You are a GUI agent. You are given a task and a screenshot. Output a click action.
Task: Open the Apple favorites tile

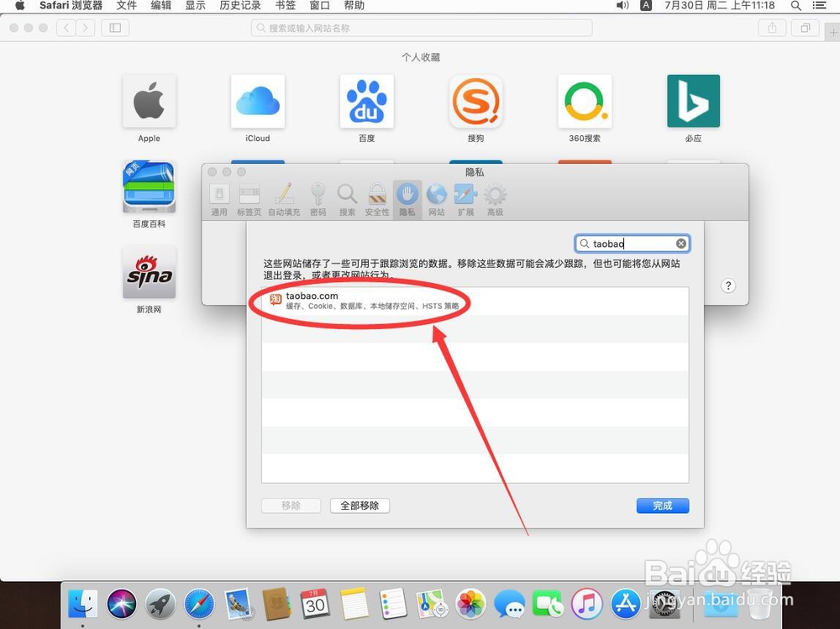(x=149, y=102)
